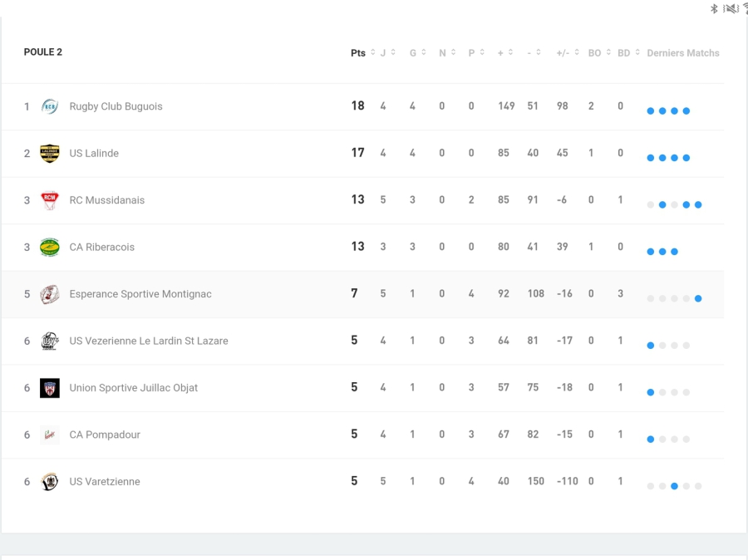
Task: Click the G column header label
Action: coord(412,53)
